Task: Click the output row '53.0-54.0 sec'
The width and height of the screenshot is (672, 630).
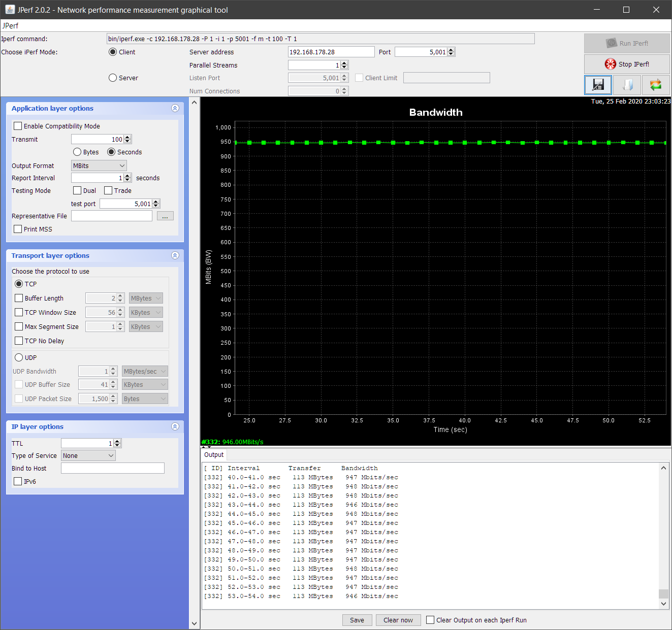Action: pyautogui.click(x=301, y=596)
